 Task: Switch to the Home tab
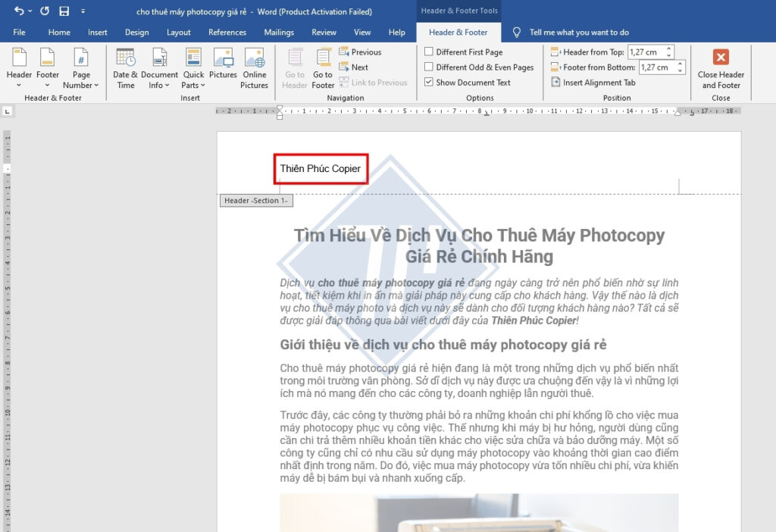59,32
